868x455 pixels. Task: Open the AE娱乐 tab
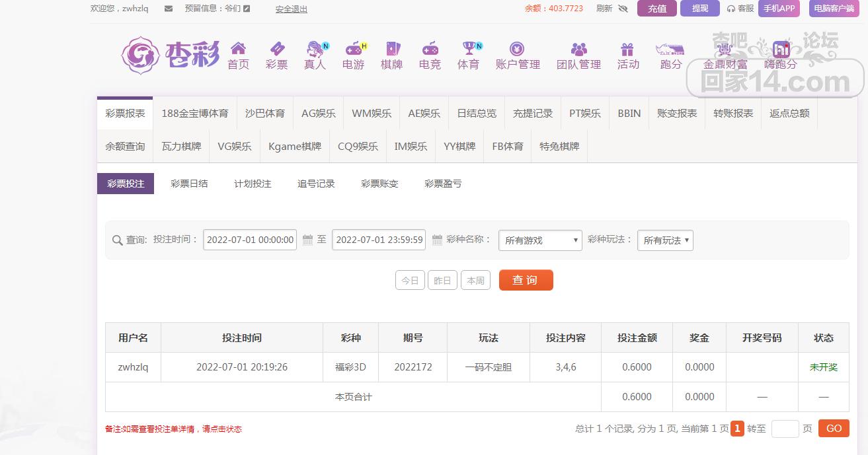click(424, 113)
